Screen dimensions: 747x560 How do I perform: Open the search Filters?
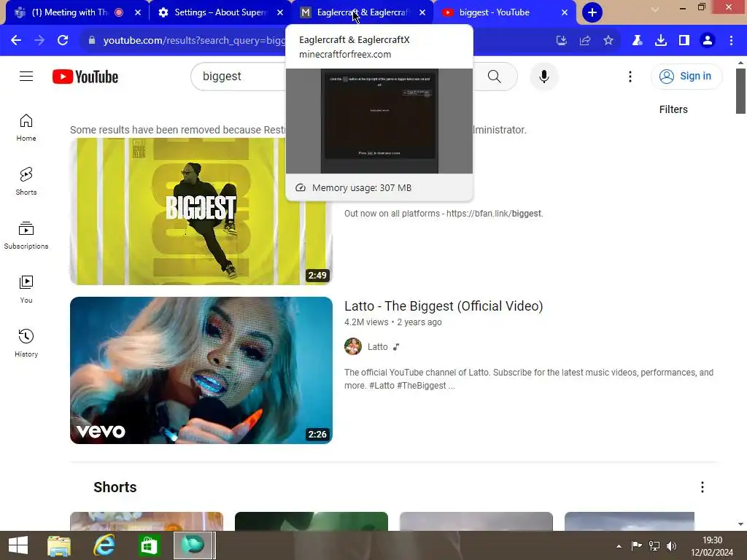coord(673,109)
